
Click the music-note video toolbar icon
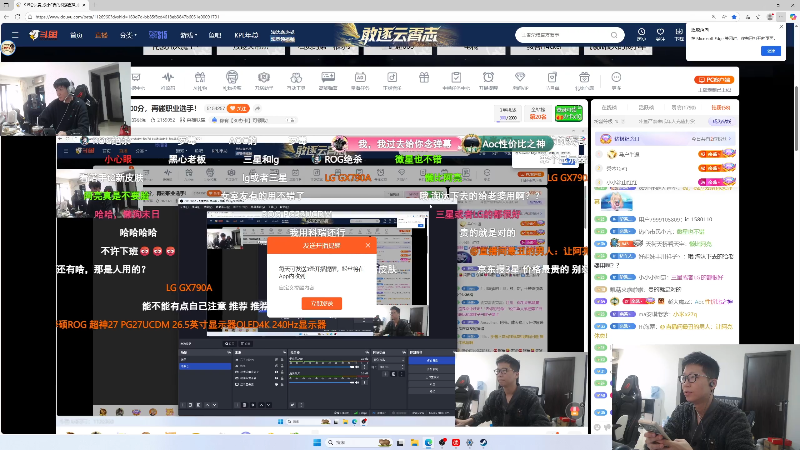click(x=392, y=78)
